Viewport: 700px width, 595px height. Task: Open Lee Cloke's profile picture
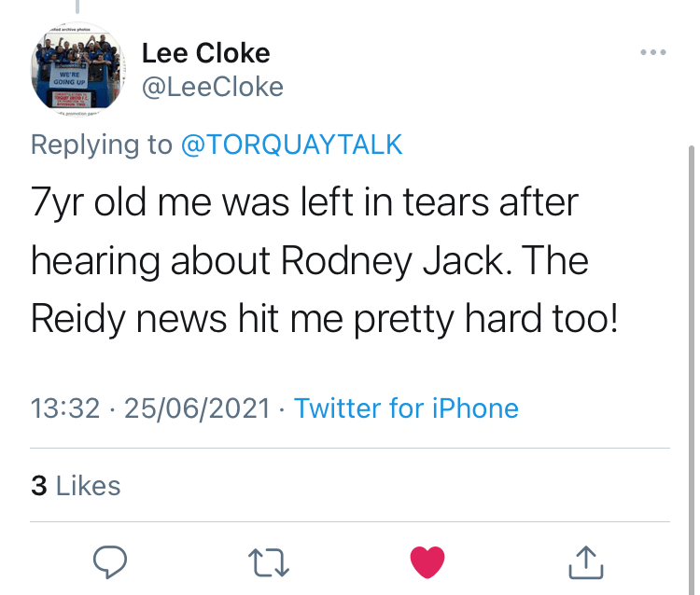[78, 74]
